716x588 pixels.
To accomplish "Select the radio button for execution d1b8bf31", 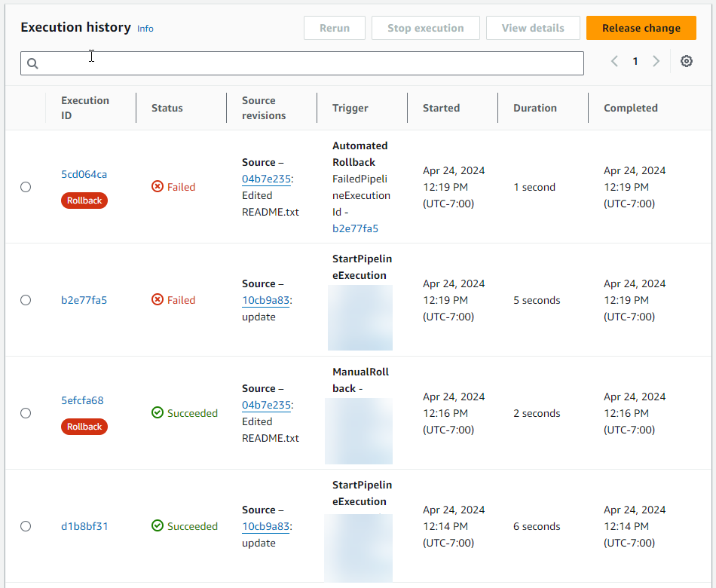I will [26, 526].
